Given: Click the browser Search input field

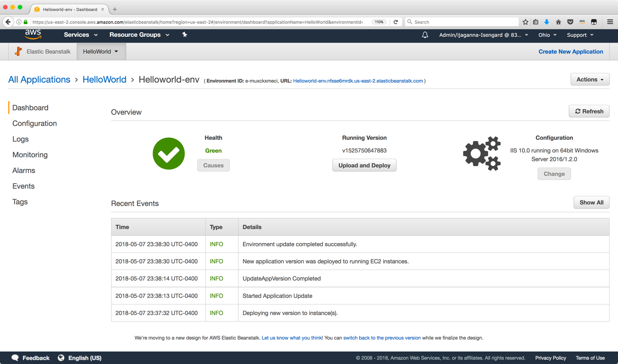Looking at the screenshot, I should tap(462, 22).
